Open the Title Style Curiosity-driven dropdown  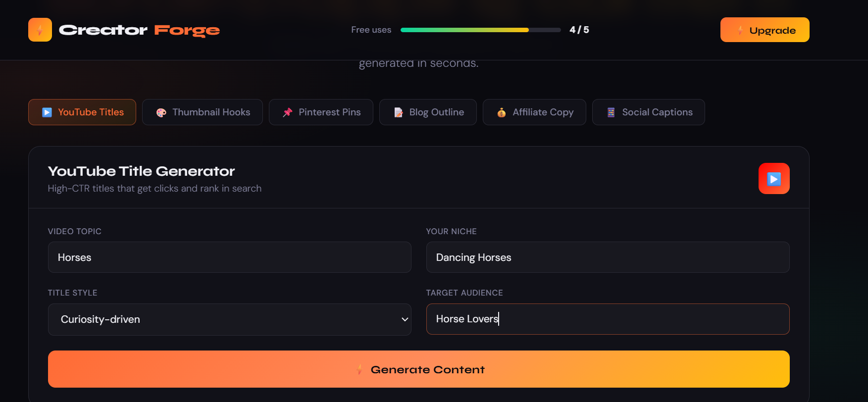230,319
